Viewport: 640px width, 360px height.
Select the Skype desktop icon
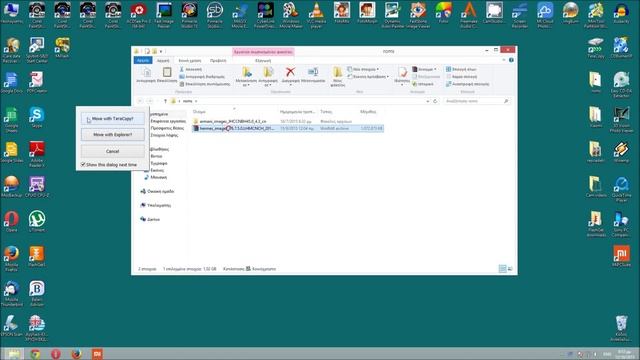pos(37,118)
